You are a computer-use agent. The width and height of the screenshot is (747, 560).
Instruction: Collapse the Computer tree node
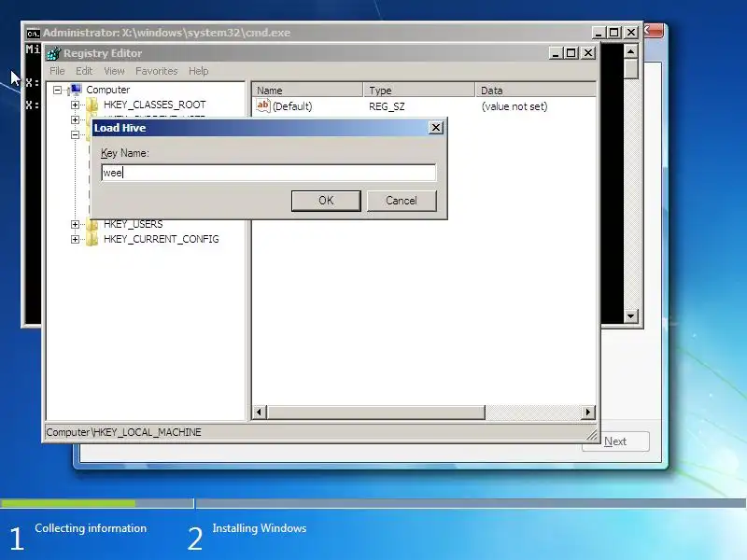(x=58, y=90)
